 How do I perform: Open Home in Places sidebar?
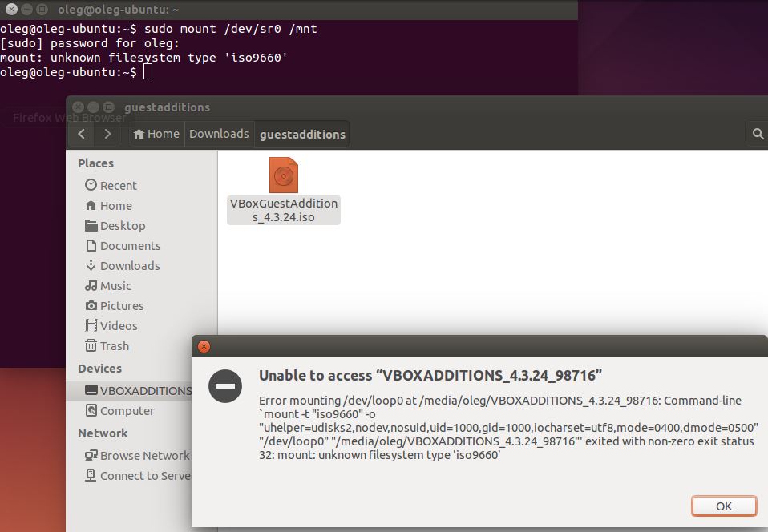pos(116,206)
